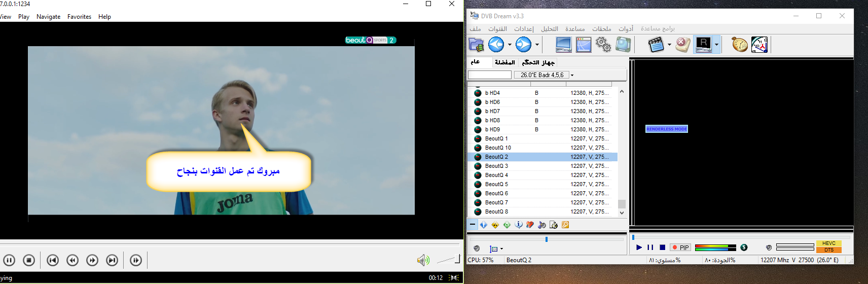Expand the 26.0°E Badr satellite dropdown
This screenshot has width=868, height=284.
coord(572,75)
